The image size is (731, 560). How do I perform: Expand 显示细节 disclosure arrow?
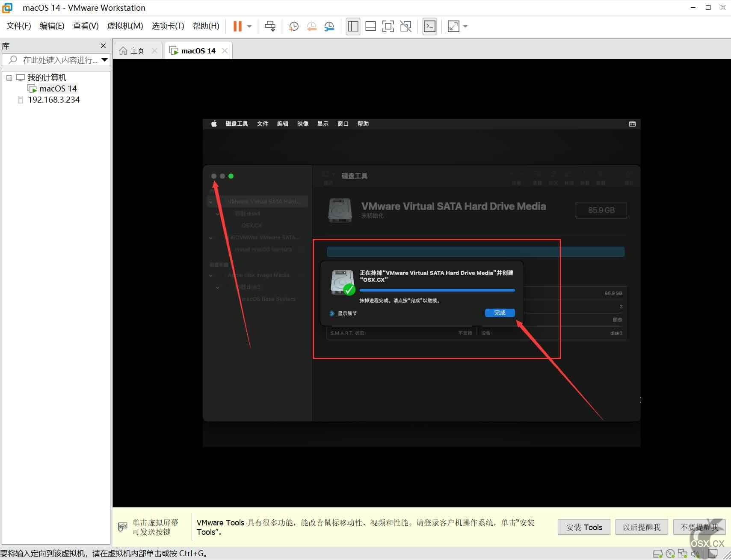click(x=332, y=313)
